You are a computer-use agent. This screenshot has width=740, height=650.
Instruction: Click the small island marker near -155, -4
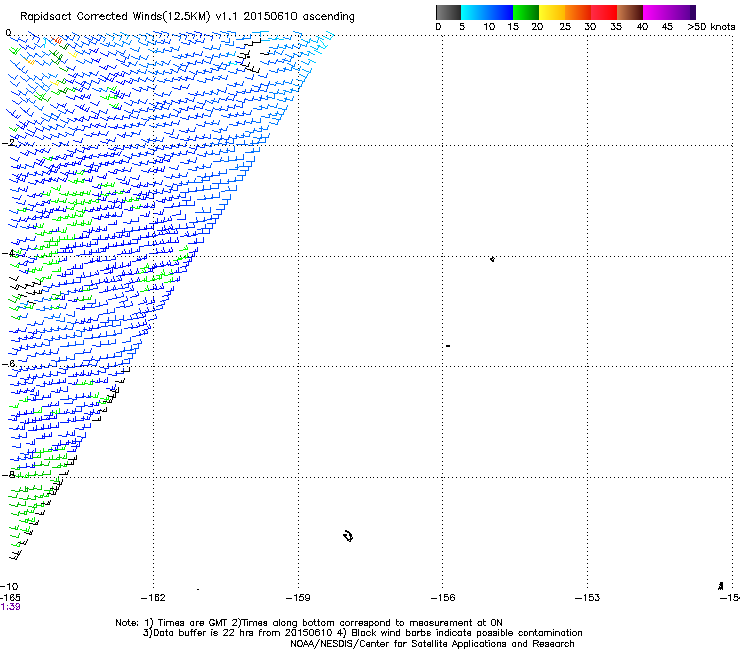point(492,259)
